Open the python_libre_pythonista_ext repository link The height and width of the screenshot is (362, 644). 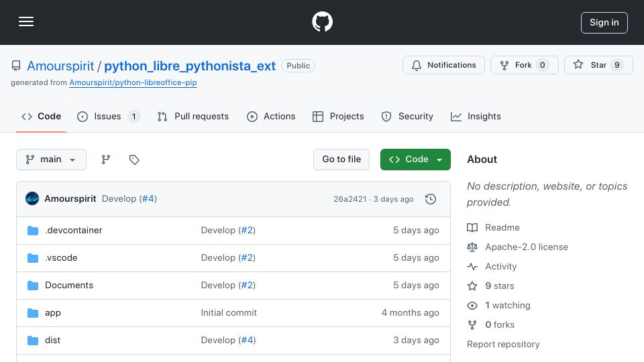pos(190,66)
